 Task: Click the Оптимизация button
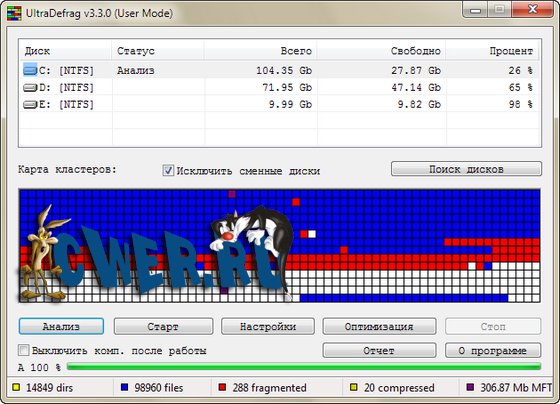coord(379,326)
